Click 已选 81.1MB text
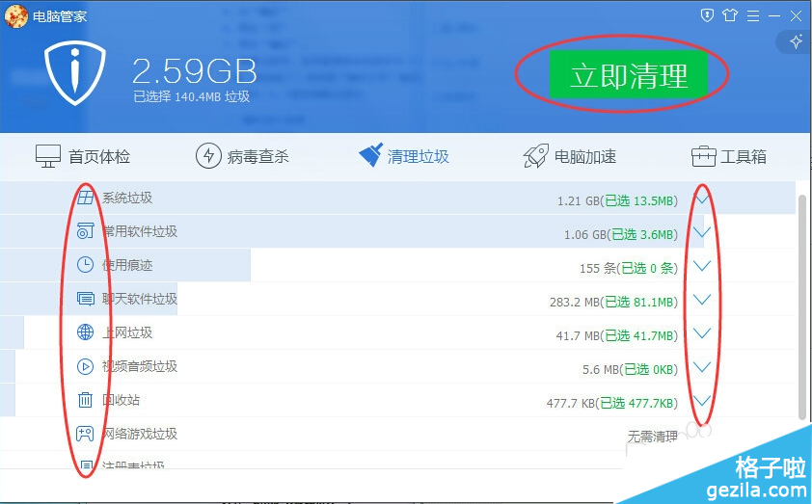Viewport: 812px width, 504px height. [x=639, y=302]
